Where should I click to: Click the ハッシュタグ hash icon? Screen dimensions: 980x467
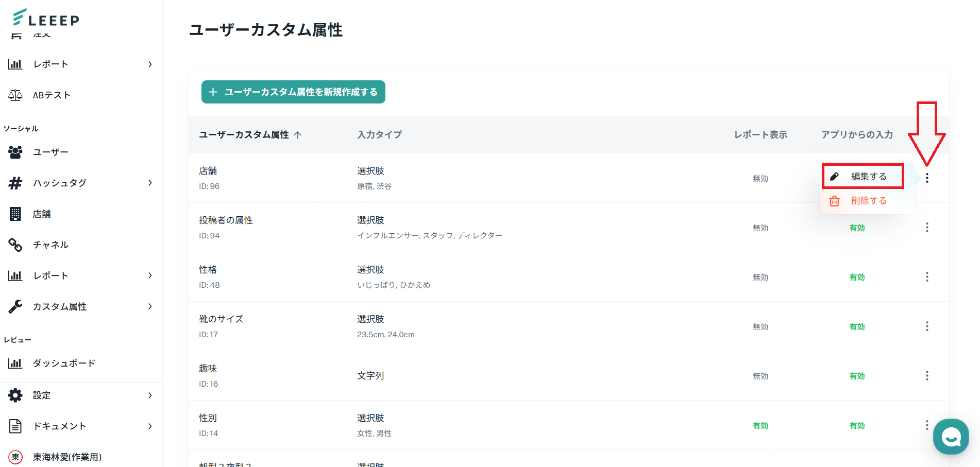click(x=15, y=183)
